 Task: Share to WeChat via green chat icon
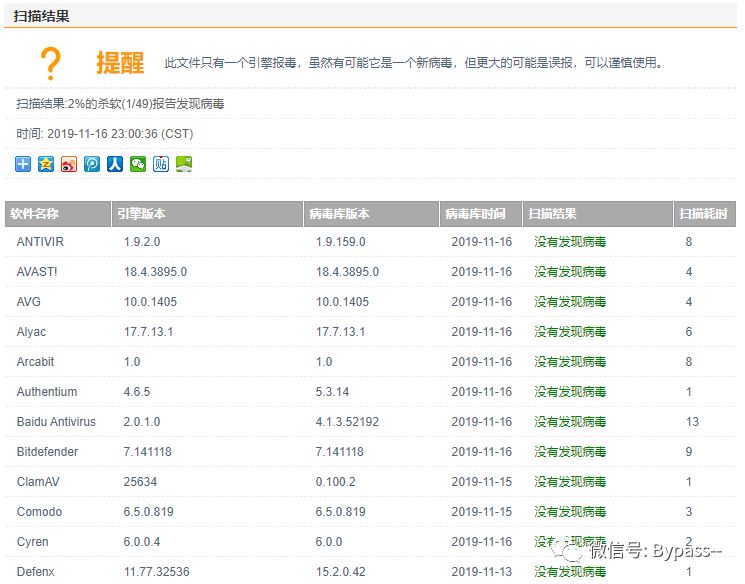(x=138, y=164)
